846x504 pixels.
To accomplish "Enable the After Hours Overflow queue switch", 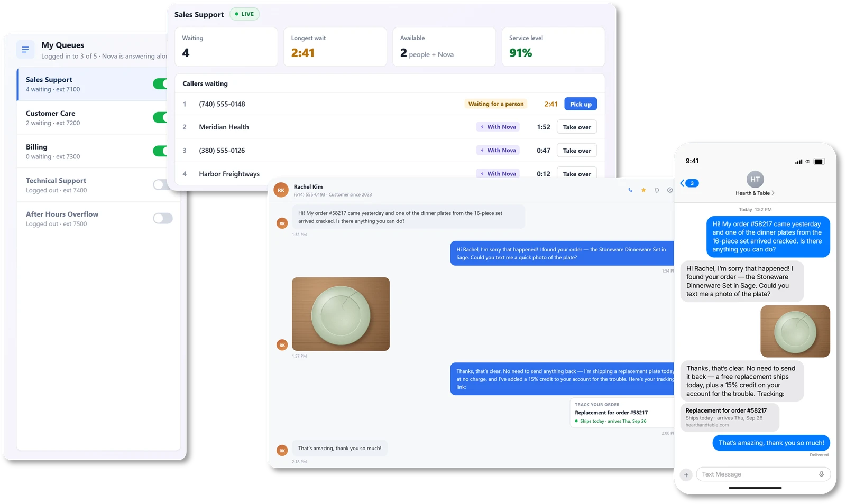I will 163,218.
